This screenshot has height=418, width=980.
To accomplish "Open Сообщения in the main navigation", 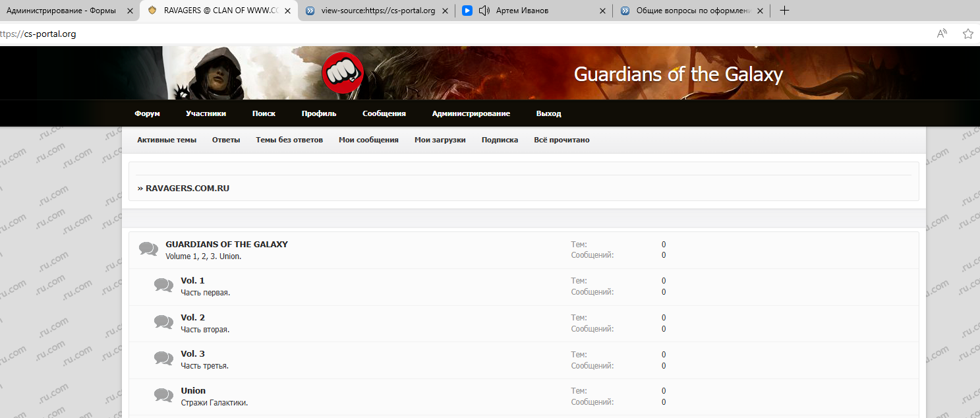I will point(384,113).
